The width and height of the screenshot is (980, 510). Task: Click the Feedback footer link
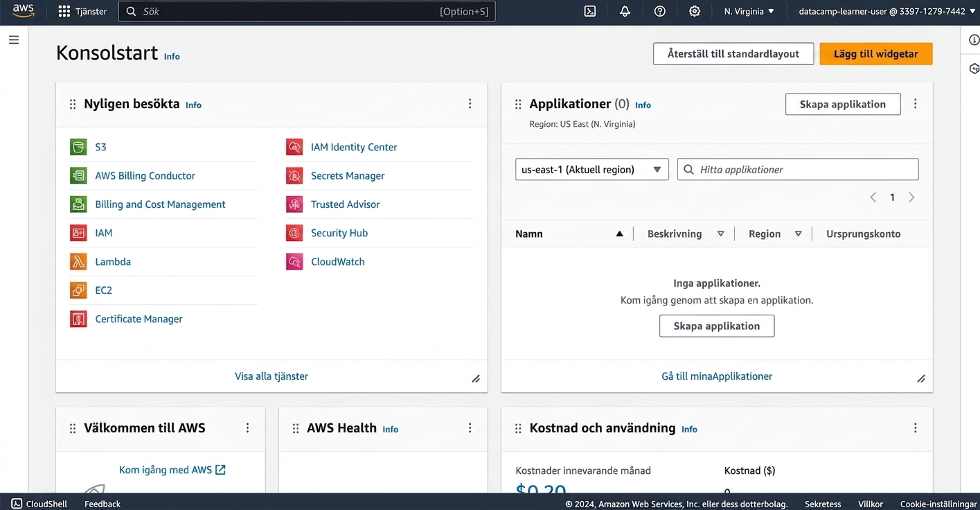pyautogui.click(x=103, y=504)
